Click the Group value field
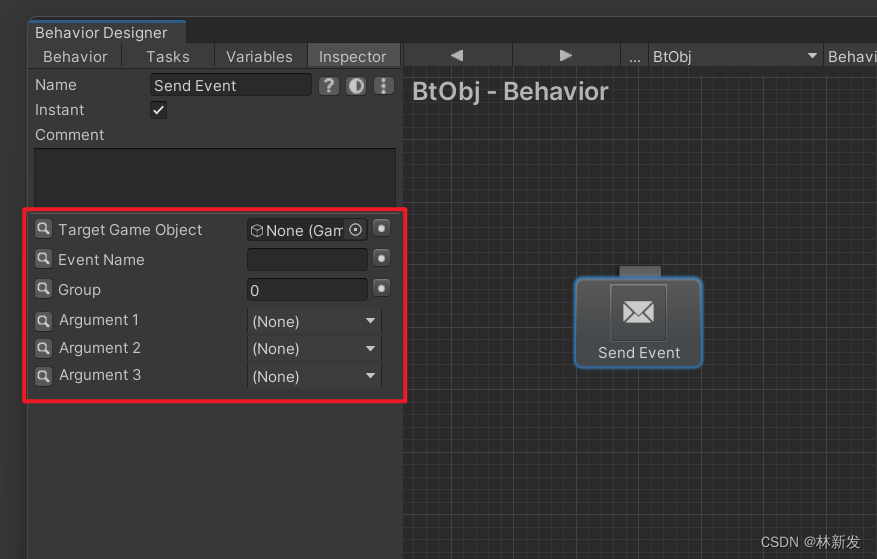877x559 pixels. tap(307, 290)
